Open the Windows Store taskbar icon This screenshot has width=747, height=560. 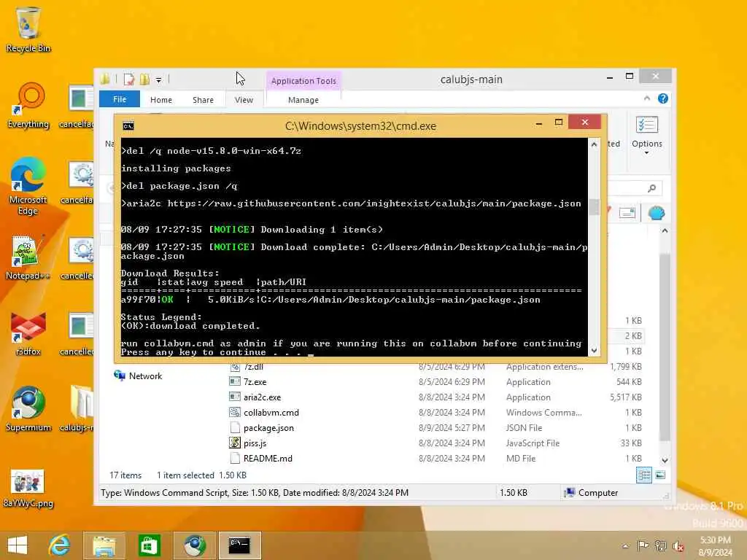click(149, 545)
